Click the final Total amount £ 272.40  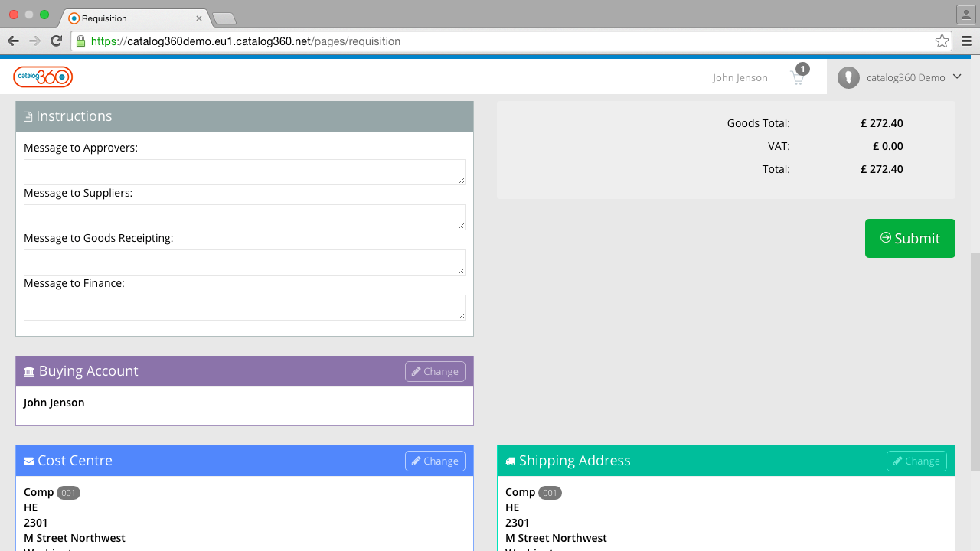[x=882, y=169]
